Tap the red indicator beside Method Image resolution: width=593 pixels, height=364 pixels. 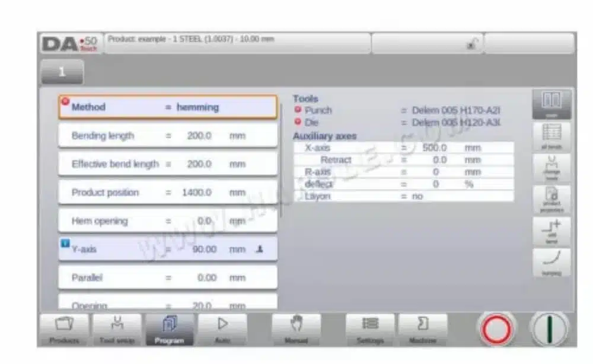[65, 101]
